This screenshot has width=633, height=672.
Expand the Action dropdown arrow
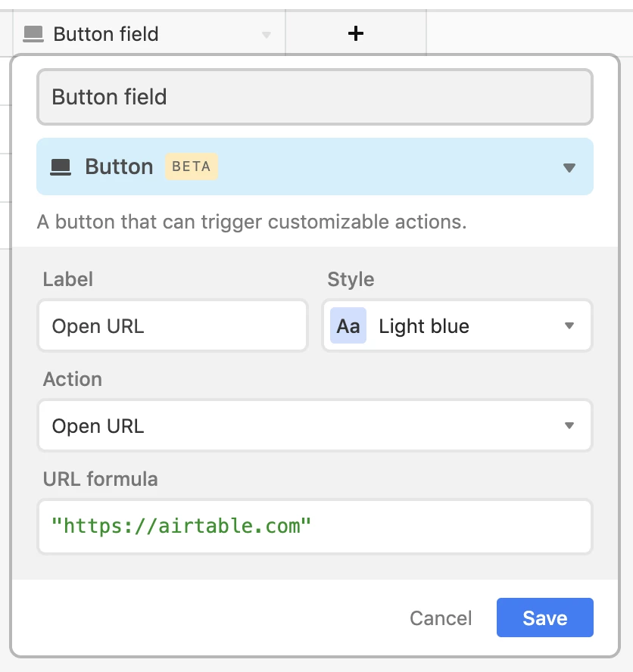(569, 425)
